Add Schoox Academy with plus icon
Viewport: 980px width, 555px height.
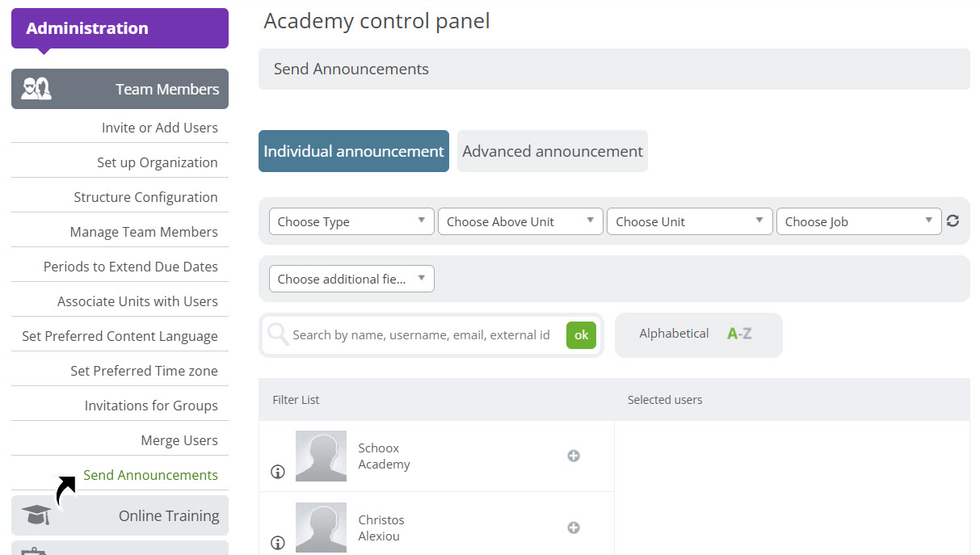coord(574,456)
